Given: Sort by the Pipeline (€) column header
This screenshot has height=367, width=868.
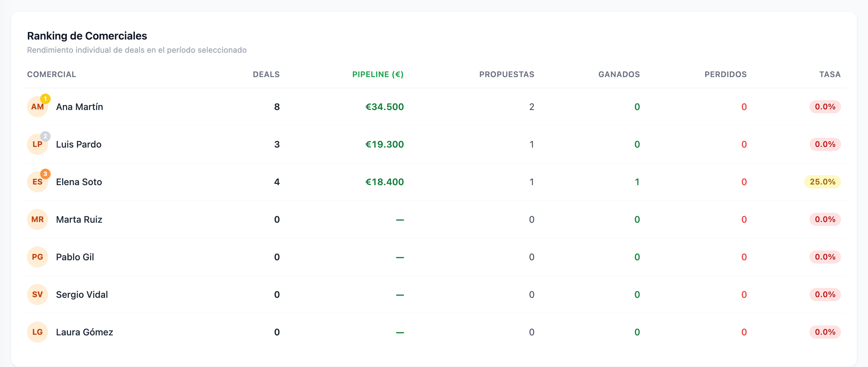Looking at the screenshot, I should (x=378, y=74).
